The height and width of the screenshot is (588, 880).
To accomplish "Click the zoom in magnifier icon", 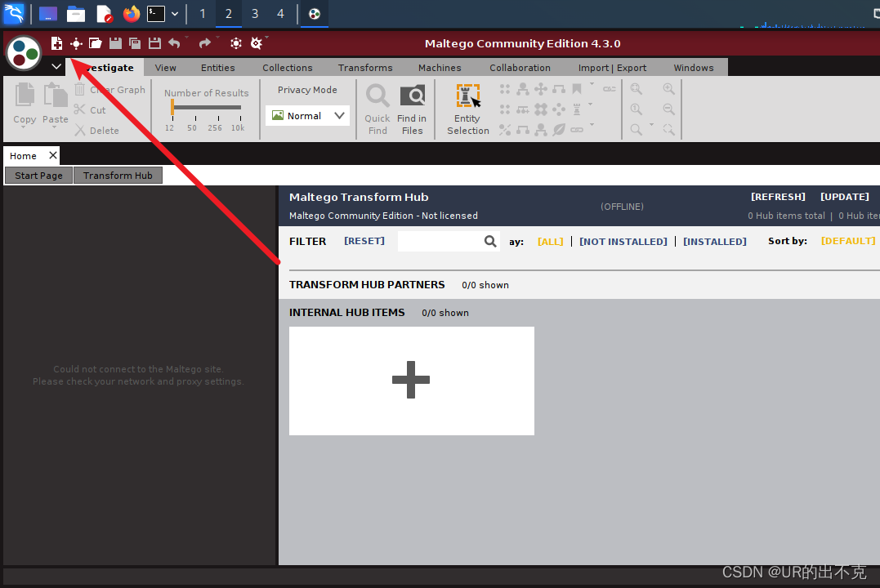I will coord(669,89).
